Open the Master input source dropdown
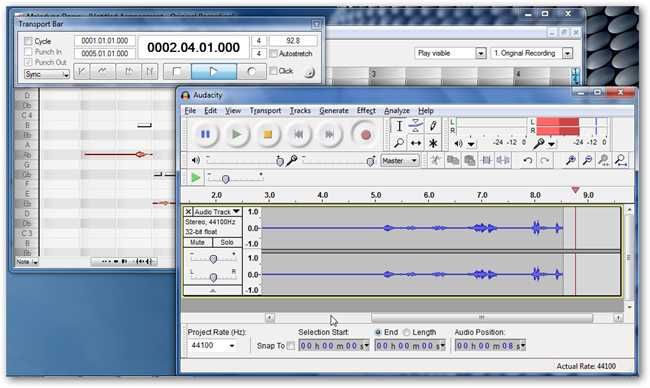This screenshot has height=388, width=650. pyautogui.click(x=400, y=160)
